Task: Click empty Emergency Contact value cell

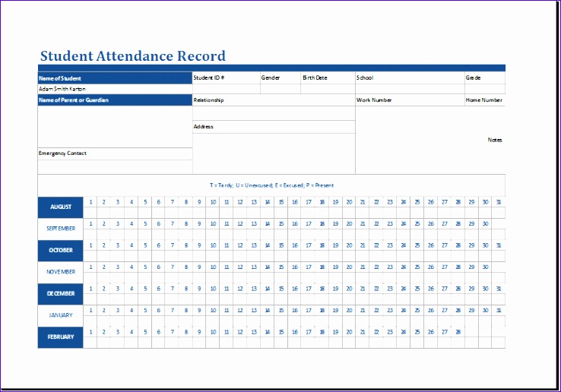Action: (115, 167)
